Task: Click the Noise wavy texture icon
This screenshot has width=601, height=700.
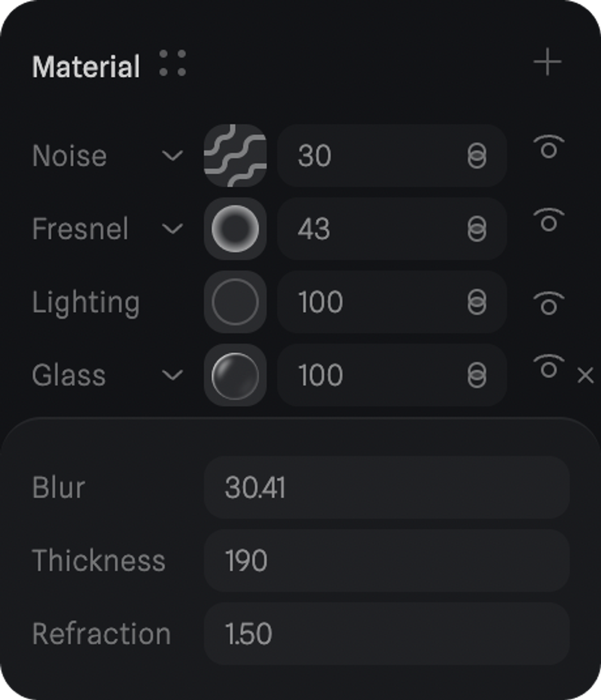Action: 235,155
